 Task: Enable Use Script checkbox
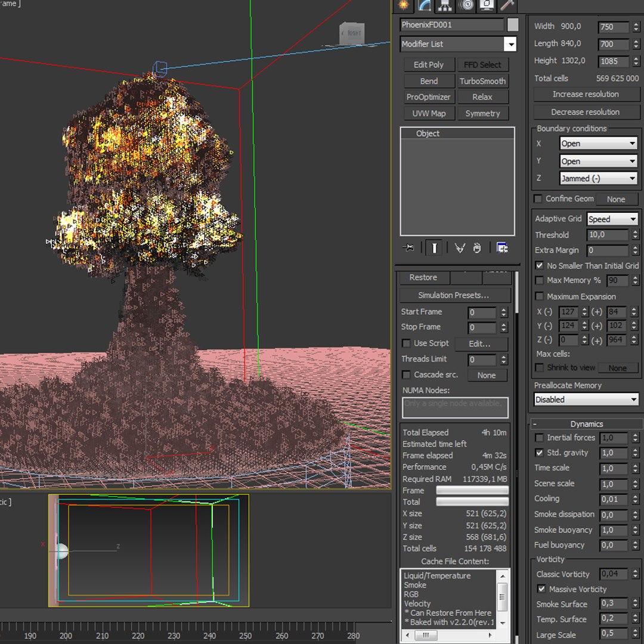406,343
